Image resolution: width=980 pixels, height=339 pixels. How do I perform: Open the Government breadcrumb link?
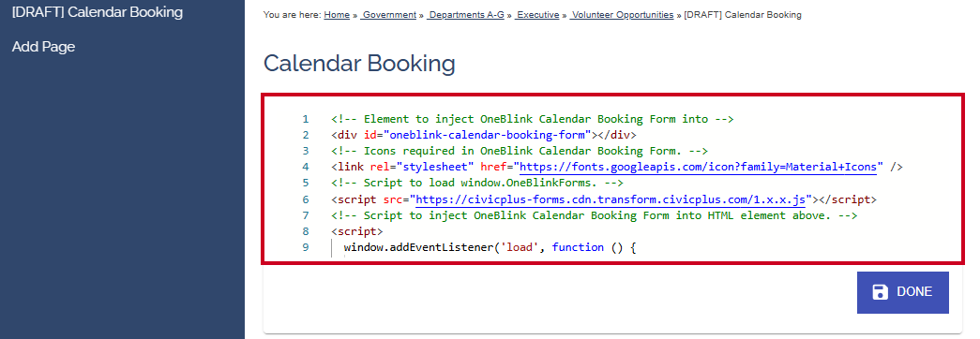click(388, 14)
